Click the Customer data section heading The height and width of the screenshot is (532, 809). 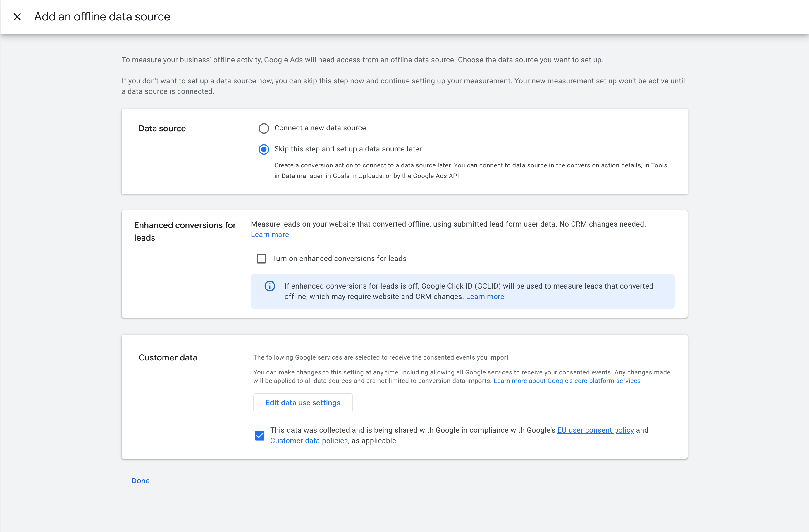(x=168, y=357)
